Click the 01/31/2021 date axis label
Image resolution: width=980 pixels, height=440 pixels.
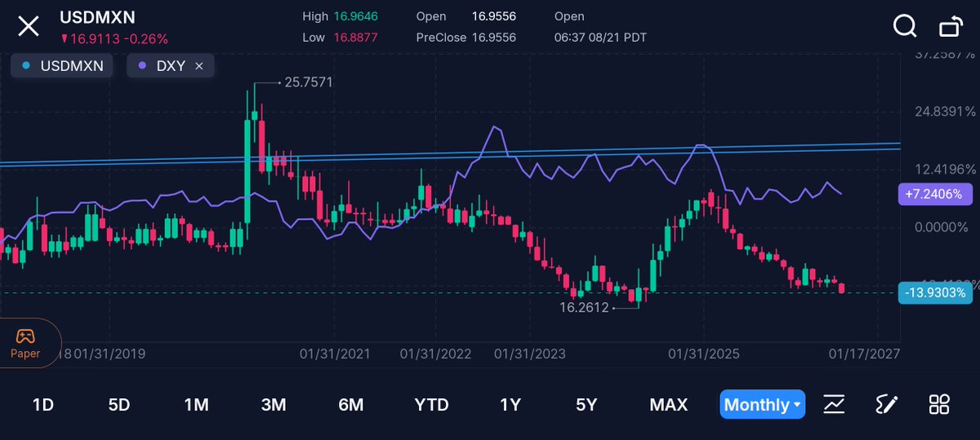[x=335, y=353]
